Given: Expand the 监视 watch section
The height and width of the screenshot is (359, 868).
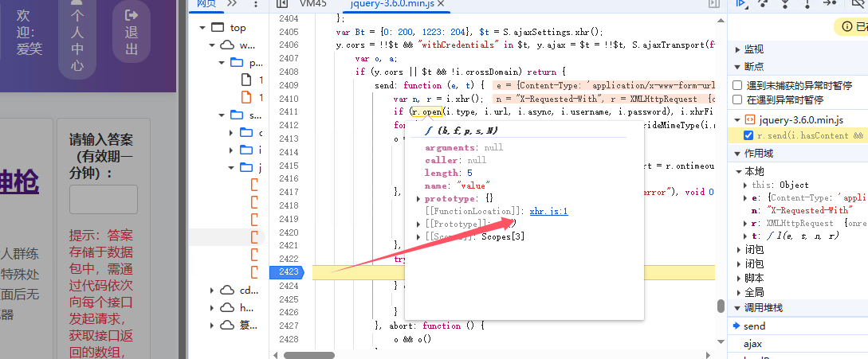Looking at the screenshot, I should 737,50.
